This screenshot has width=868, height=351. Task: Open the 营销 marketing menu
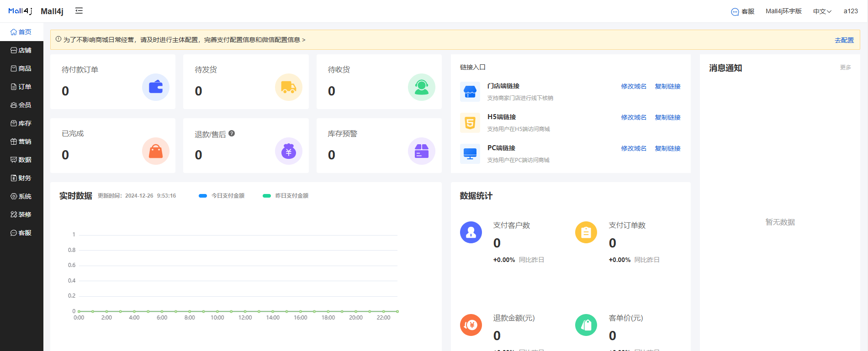tap(21, 141)
